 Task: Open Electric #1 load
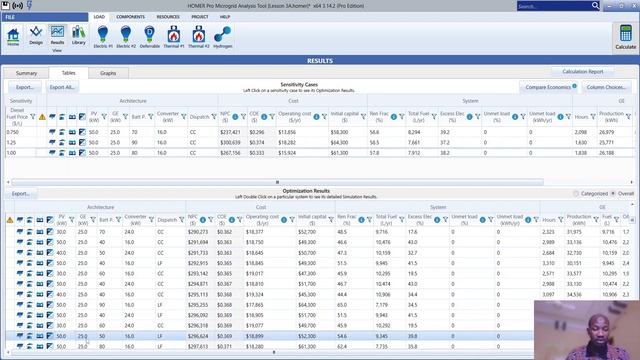click(103, 36)
